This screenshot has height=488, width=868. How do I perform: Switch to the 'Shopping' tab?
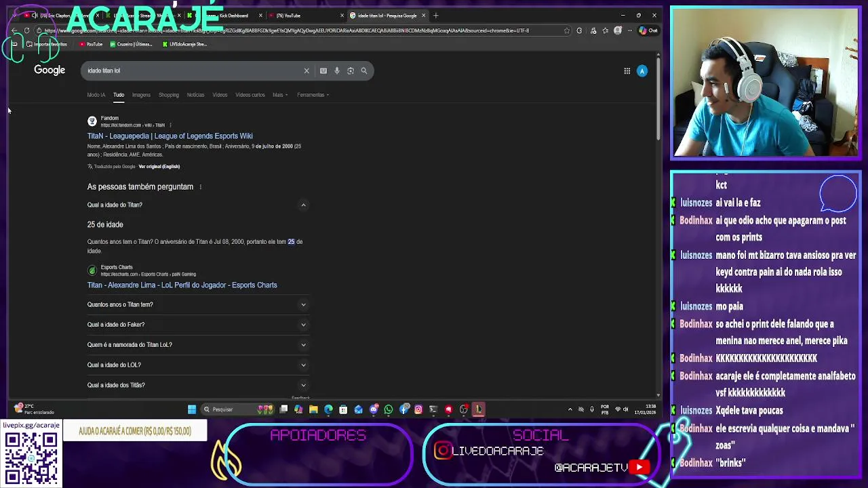[x=169, y=95]
